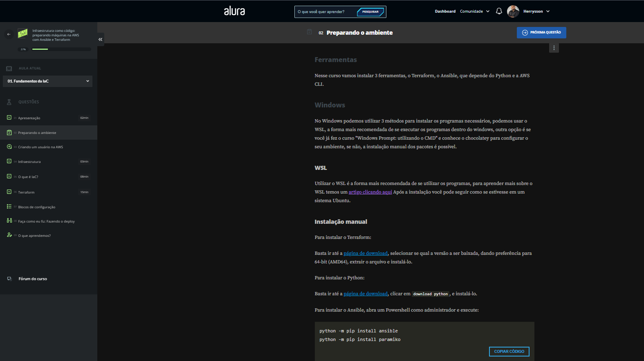Open the Infraestrutura lesson
The height and width of the screenshot is (361, 644).
point(29,162)
